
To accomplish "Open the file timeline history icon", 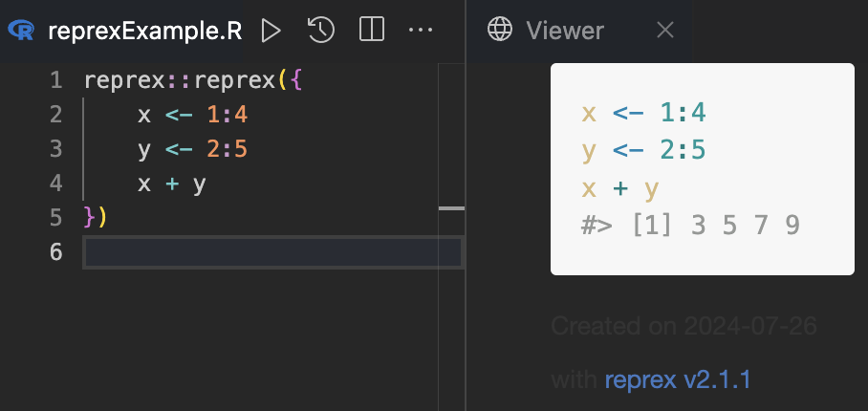I will [321, 31].
